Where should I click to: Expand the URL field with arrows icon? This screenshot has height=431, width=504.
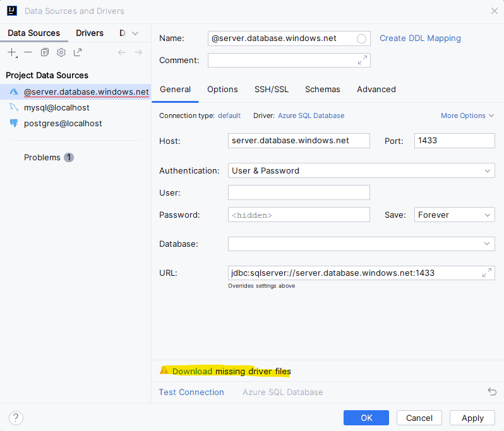point(487,273)
